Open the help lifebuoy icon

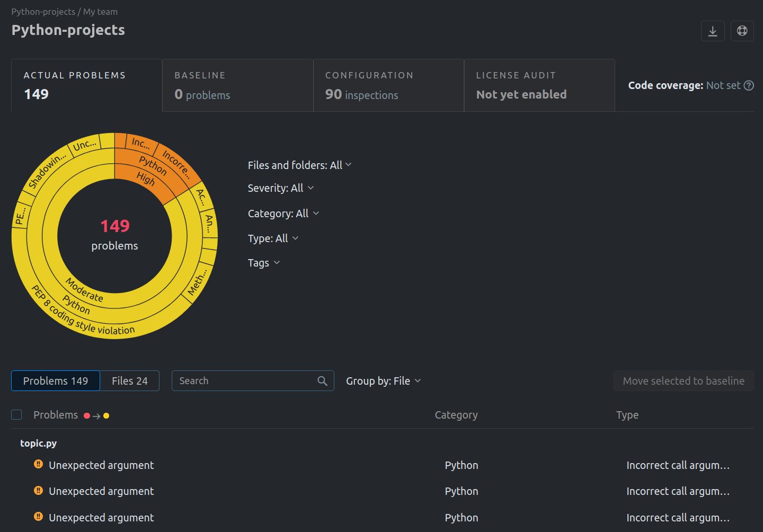tap(742, 31)
